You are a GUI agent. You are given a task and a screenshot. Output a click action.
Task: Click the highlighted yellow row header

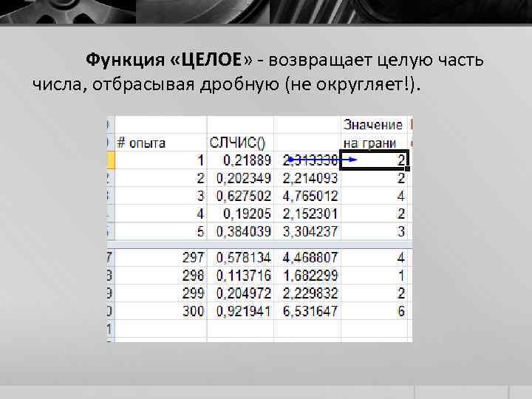click(x=111, y=160)
